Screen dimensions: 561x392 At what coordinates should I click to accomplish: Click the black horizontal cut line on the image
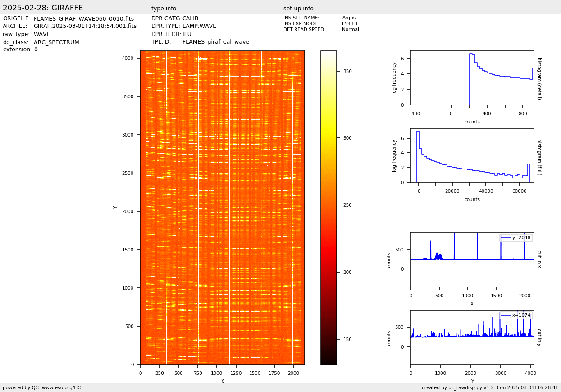pyautogui.click(x=180, y=208)
